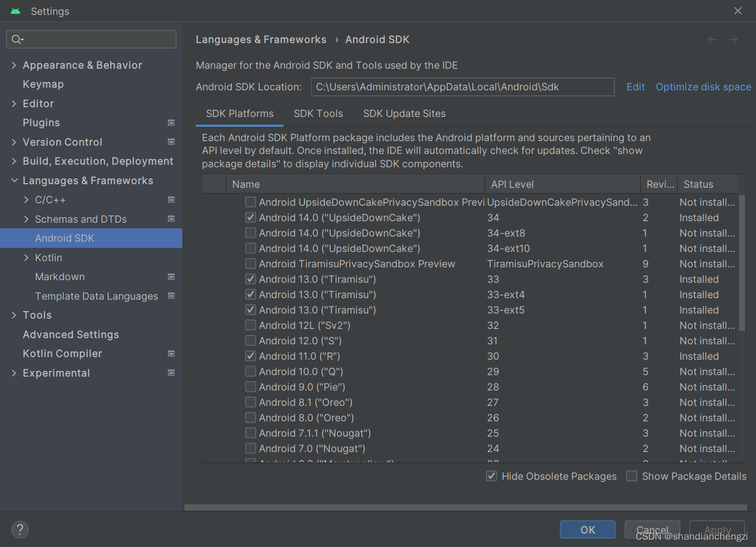The image size is (756, 547).
Task: Check Android 9.0 Pie checkbox
Action: 251,387
